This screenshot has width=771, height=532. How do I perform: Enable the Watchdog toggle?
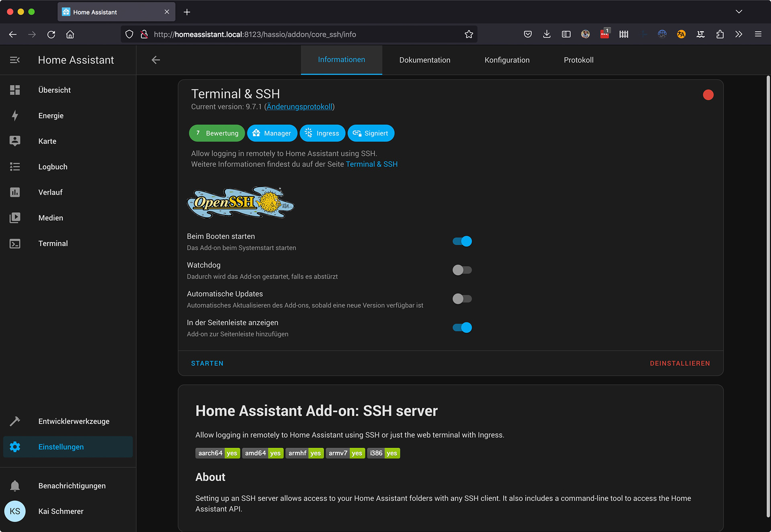click(x=462, y=270)
